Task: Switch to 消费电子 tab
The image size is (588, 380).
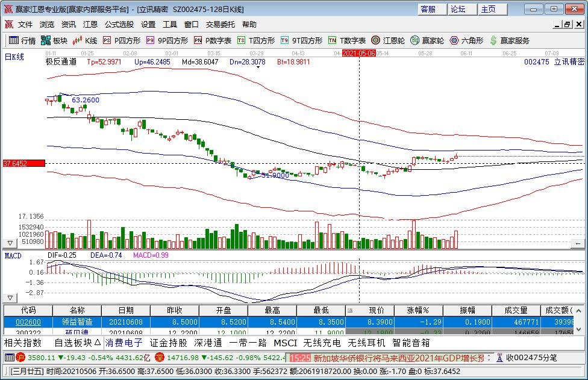Action: (124, 343)
